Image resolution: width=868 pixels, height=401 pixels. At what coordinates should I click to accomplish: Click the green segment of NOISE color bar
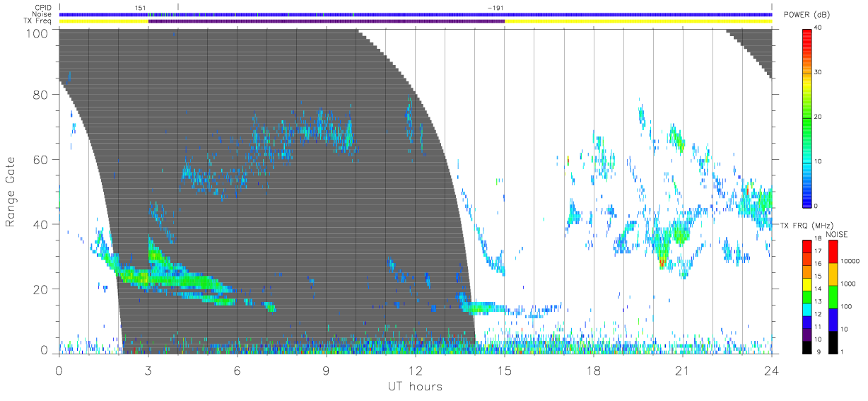pos(833,297)
